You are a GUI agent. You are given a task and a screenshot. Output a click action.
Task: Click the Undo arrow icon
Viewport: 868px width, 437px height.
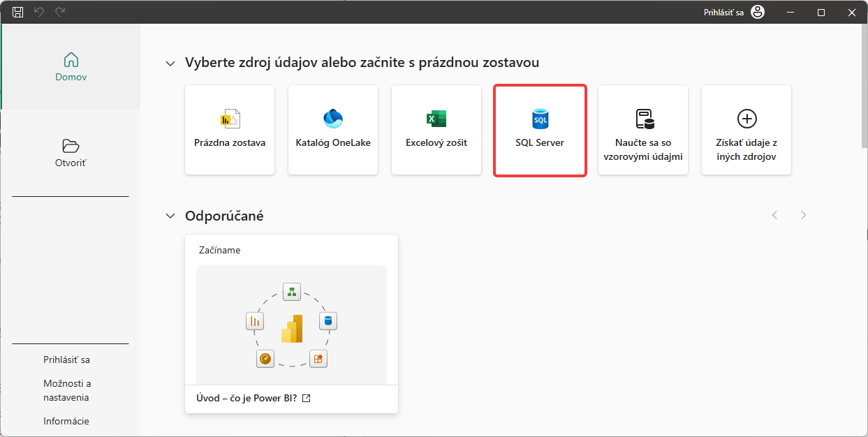tap(39, 12)
